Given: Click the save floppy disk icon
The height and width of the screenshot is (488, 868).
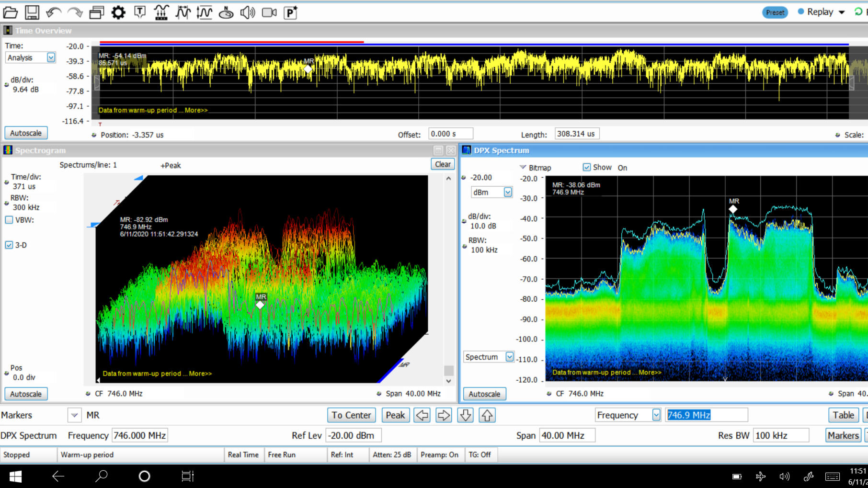Looking at the screenshot, I should coord(32,12).
